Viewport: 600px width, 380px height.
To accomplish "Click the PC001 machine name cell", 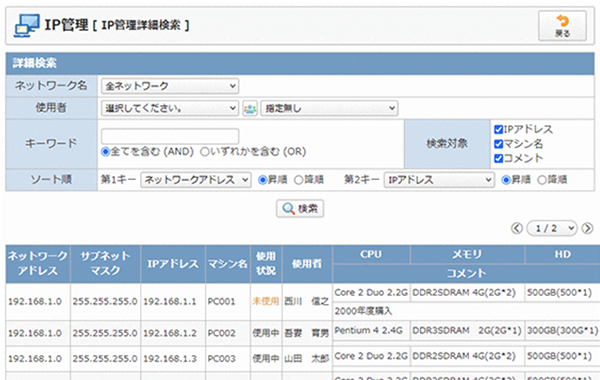I will click(228, 302).
